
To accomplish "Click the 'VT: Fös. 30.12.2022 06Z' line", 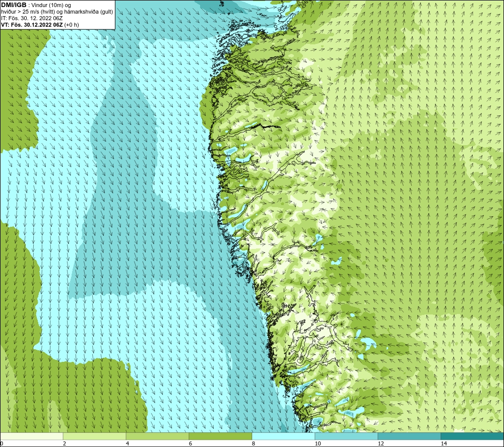I will coord(32,25).
